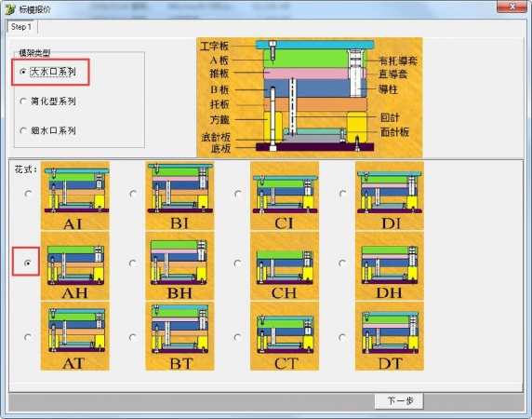Click the 标模报价 app icon in title bar

click(10, 8)
